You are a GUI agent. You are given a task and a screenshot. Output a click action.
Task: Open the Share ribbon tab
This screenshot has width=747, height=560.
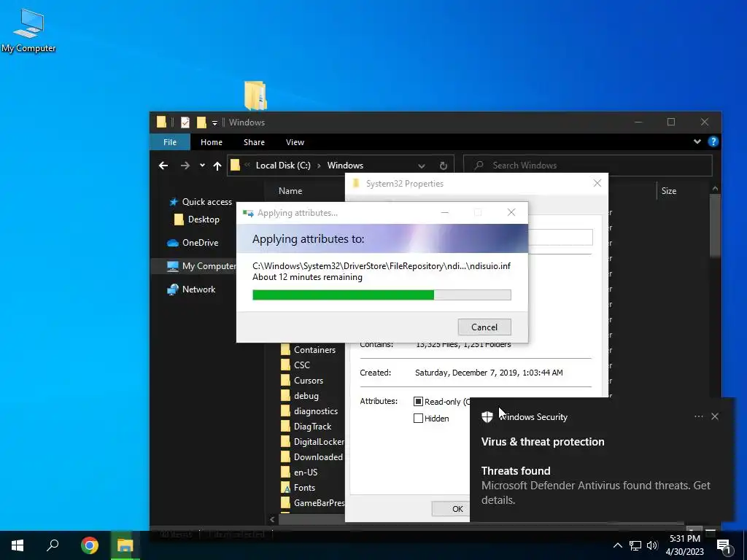(254, 142)
